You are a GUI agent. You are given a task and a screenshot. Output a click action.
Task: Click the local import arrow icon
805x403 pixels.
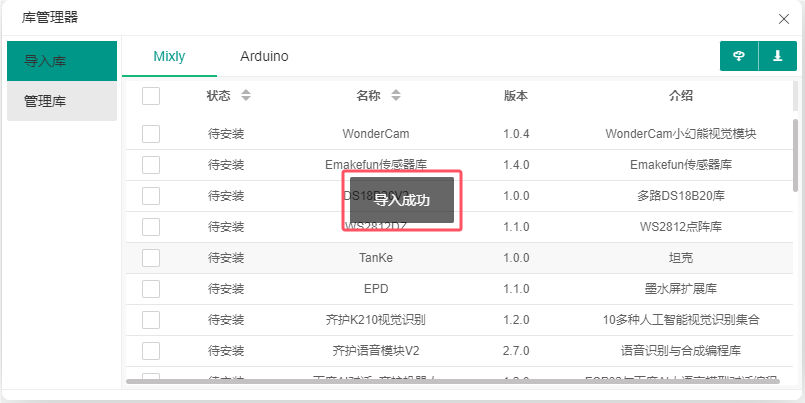coord(777,57)
